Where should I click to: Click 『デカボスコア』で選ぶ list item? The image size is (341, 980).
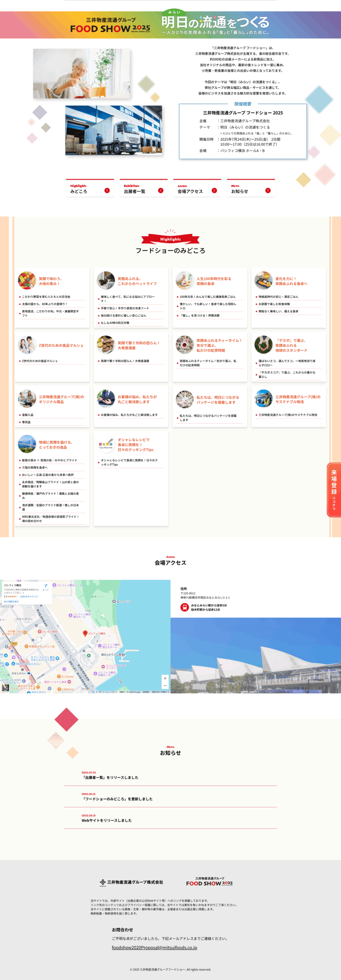[289, 374]
